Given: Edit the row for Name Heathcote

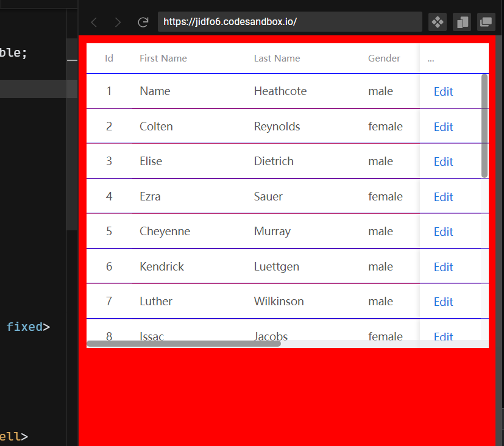Looking at the screenshot, I should pos(443,91).
